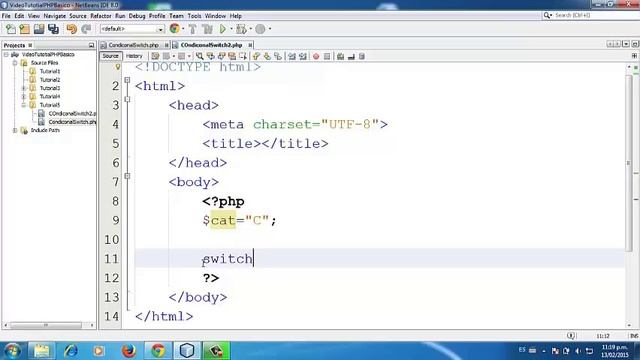Open the Debug Project dropdown arrow
This screenshot has height=360, width=640.
[x=250, y=29]
